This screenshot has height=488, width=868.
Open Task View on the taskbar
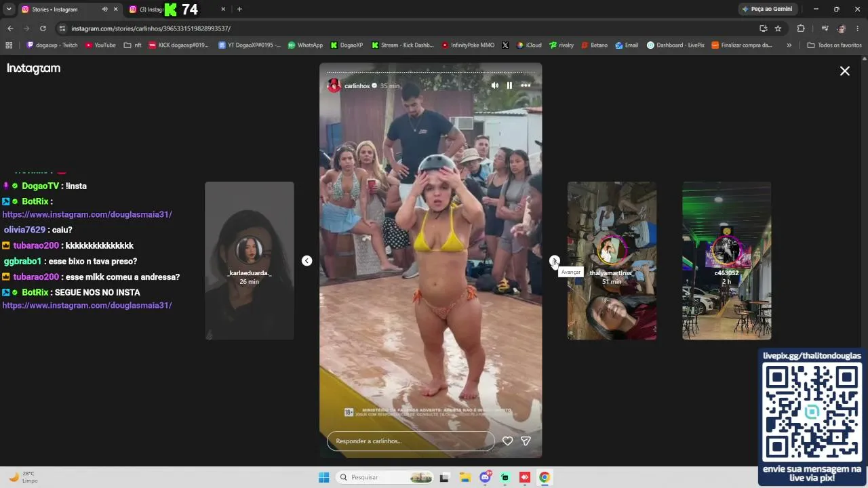coord(444,477)
